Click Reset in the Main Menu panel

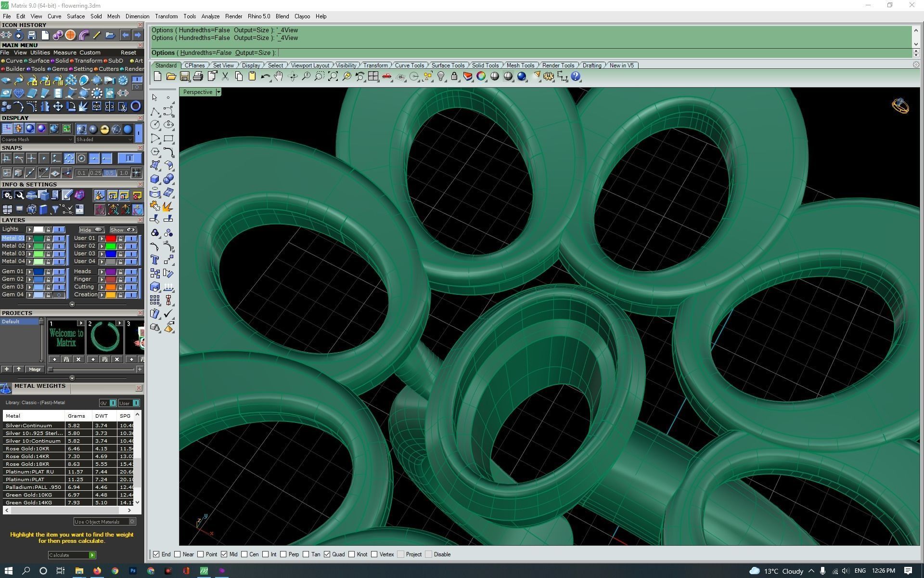coord(128,53)
